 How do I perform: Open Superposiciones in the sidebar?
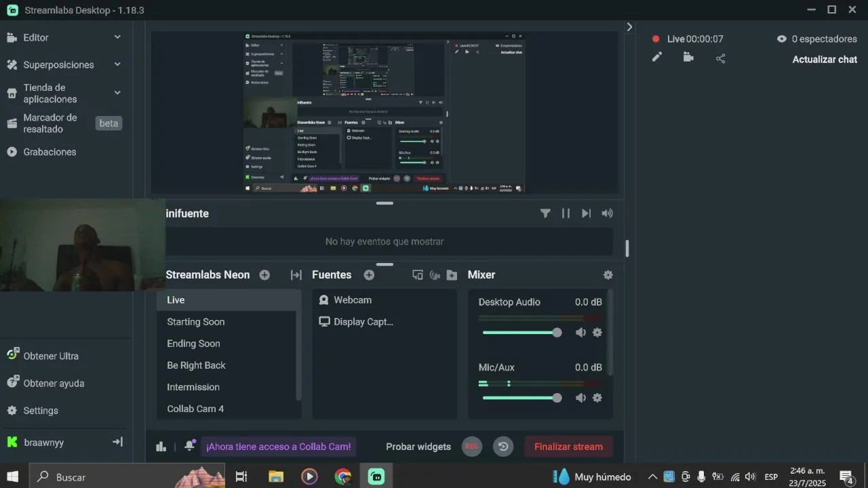point(58,65)
